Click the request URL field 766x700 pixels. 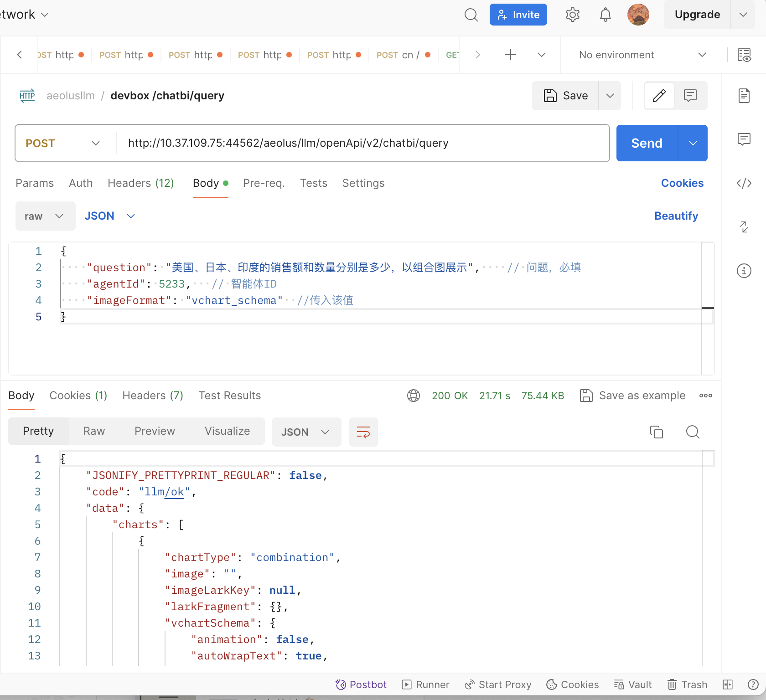(x=360, y=143)
